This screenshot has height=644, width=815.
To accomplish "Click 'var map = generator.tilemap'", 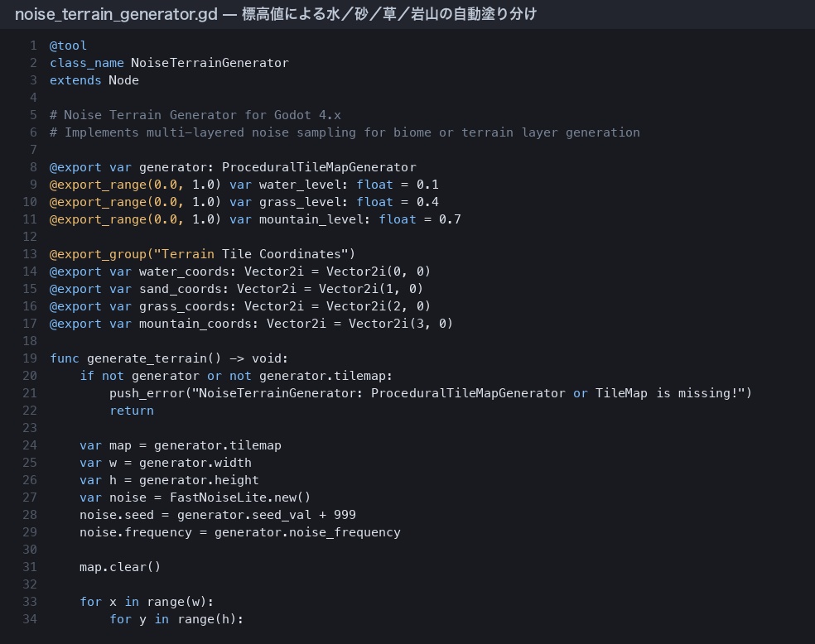I will tap(181, 445).
